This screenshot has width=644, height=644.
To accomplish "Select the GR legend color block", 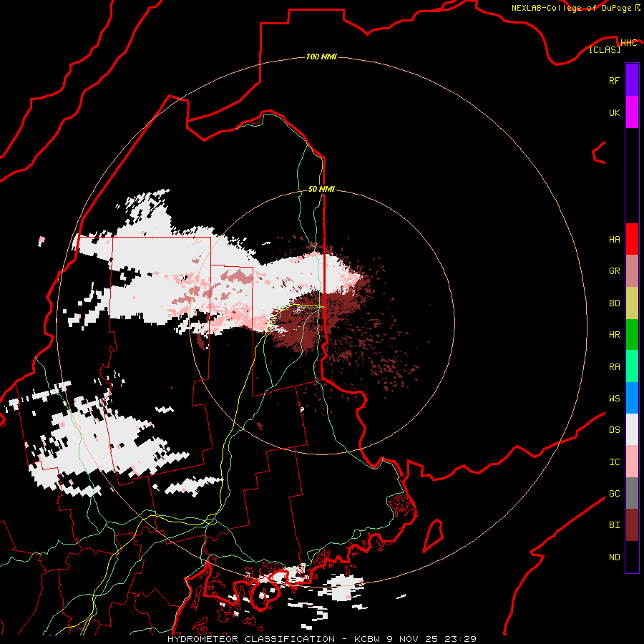I will coord(632,271).
